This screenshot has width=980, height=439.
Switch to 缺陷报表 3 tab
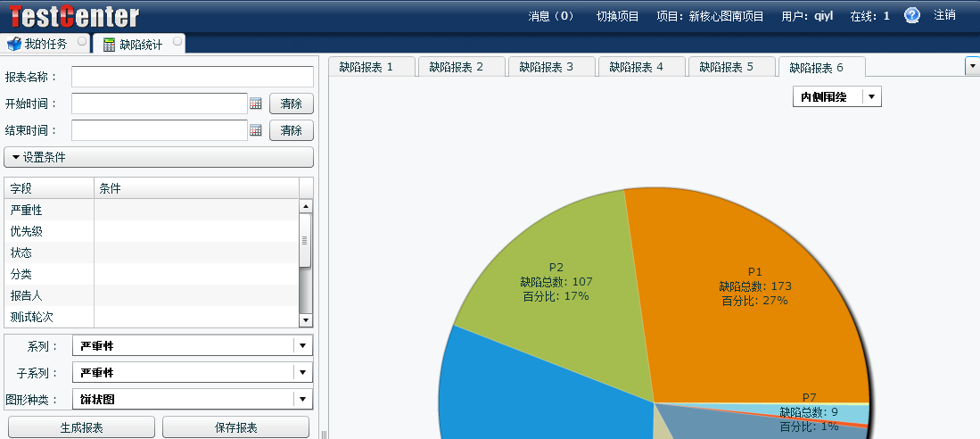(x=550, y=67)
